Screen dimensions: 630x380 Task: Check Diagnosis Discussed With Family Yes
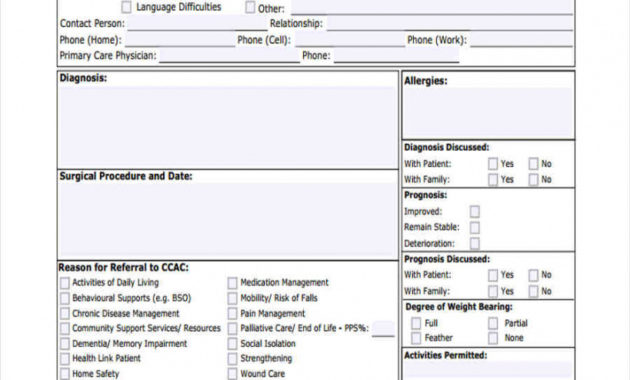point(493,180)
